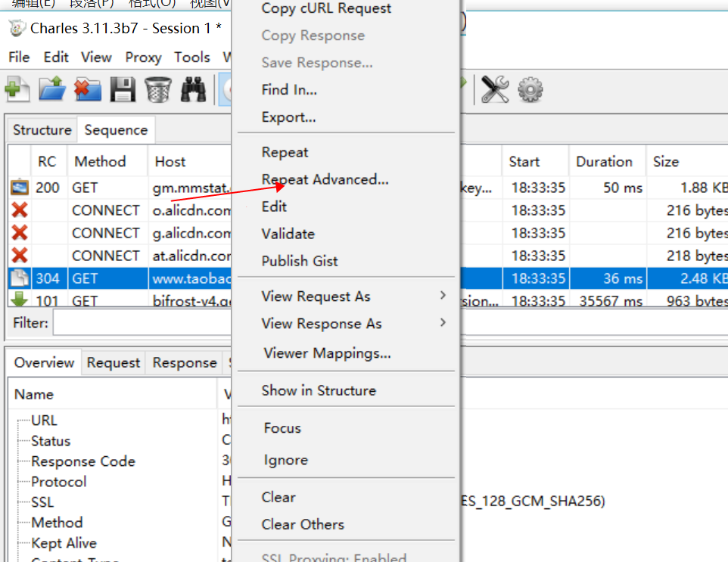
Task: Choose Publish Gist from context menu
Action: [300, 261]
